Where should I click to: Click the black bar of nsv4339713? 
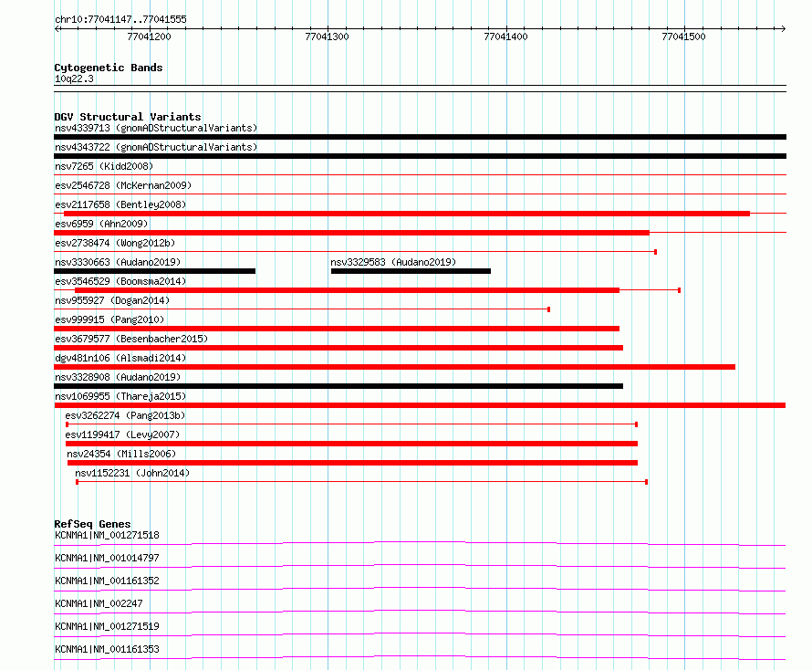tap(420, 137)
